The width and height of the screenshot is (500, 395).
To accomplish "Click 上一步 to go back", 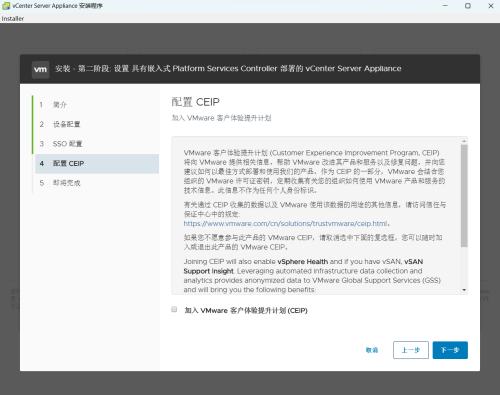I will pos(411,350).
